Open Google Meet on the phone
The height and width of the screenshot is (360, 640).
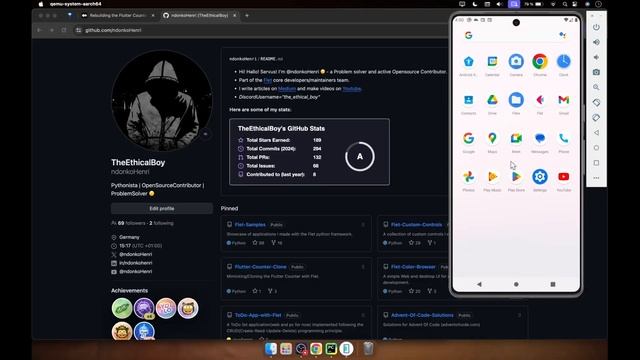pos(516,138)
